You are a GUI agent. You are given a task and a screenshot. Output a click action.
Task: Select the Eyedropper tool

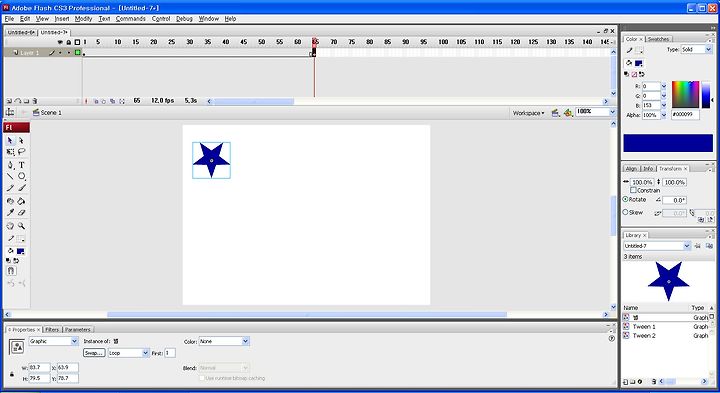(10, 213)
